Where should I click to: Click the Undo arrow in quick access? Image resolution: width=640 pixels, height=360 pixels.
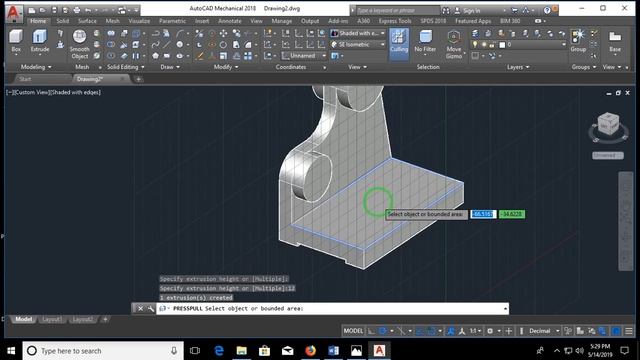(x=88, y=10)
